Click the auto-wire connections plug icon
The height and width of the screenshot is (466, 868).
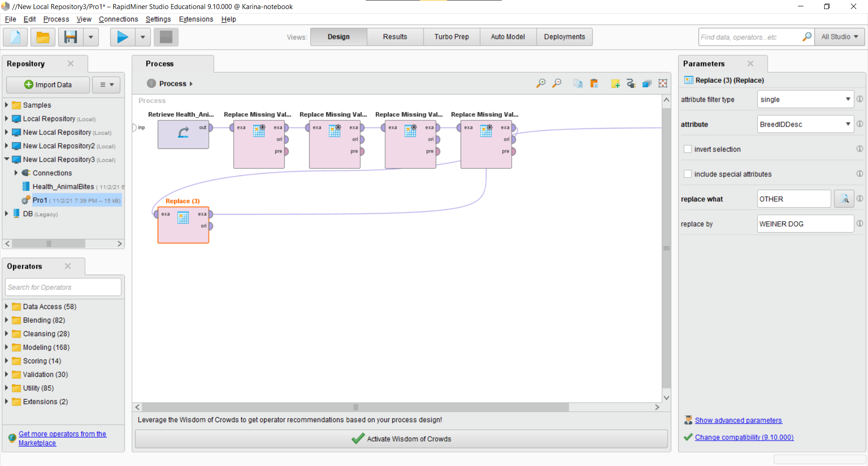631,83
